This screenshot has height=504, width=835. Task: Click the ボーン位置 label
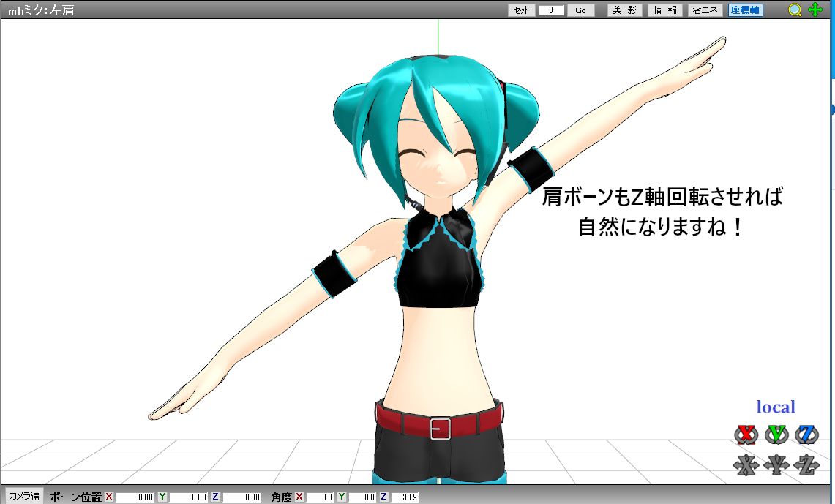point(75,497)
